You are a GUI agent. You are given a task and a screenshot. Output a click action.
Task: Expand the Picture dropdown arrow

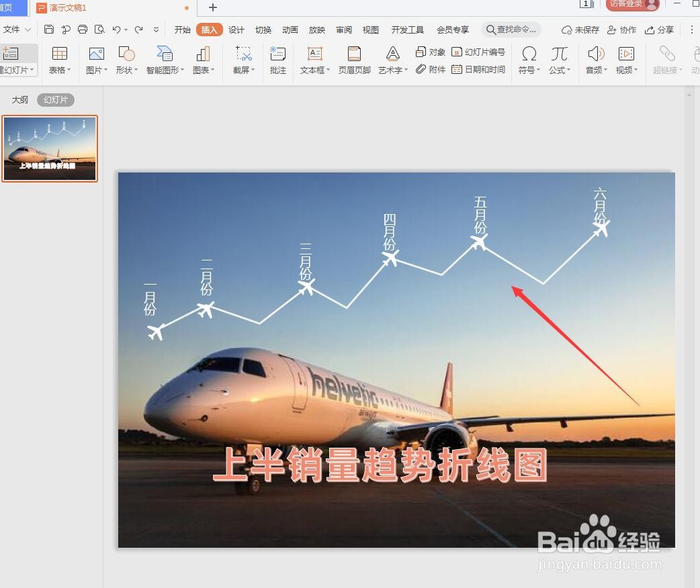pyautogui.click(x=105, y=70)
